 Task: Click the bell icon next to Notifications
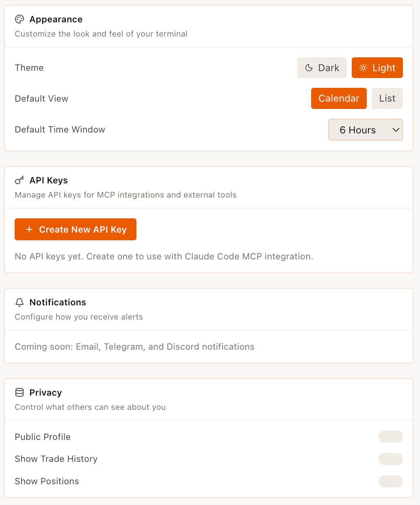click(19, 303)
